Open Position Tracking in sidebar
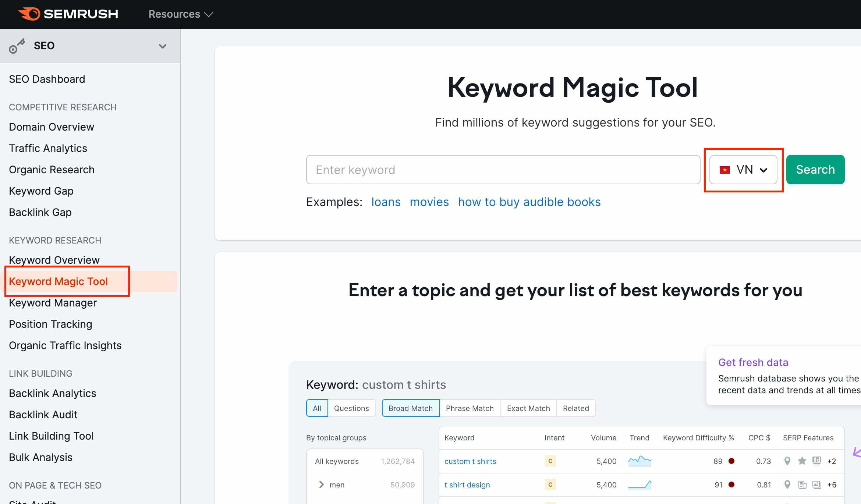The height and width of the screenshot is (504, 861). [x=50, y=324]
